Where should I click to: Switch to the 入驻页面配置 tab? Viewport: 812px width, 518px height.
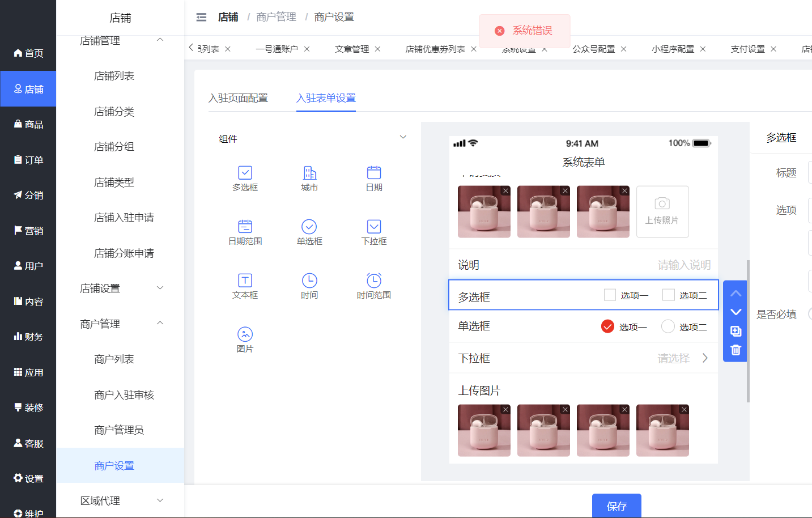click(x=238, y=98)
